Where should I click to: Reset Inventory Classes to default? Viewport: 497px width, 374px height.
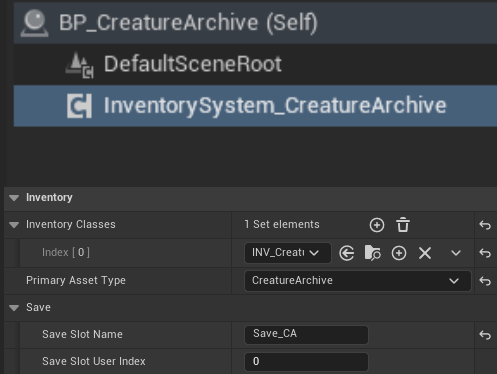[485, 225]
